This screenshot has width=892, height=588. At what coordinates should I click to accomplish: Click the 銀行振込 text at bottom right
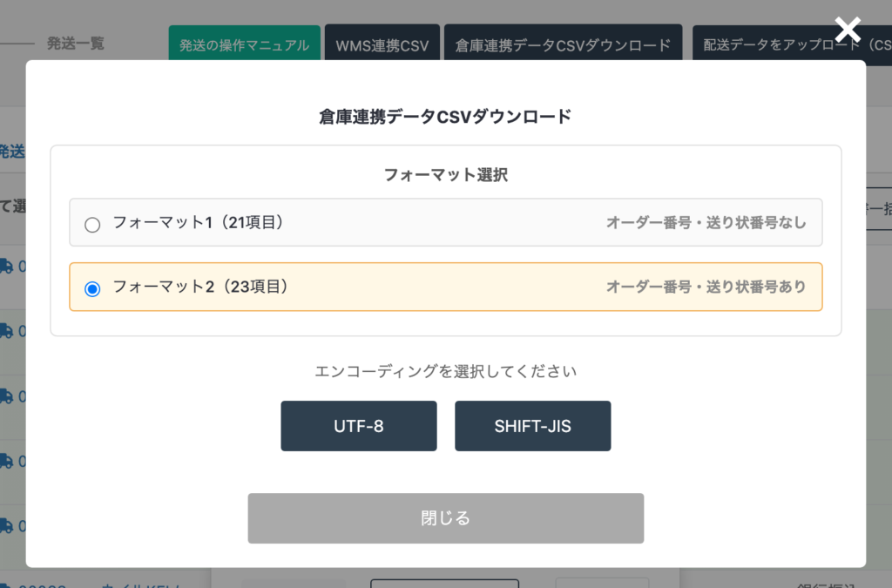tap(828, 583)
